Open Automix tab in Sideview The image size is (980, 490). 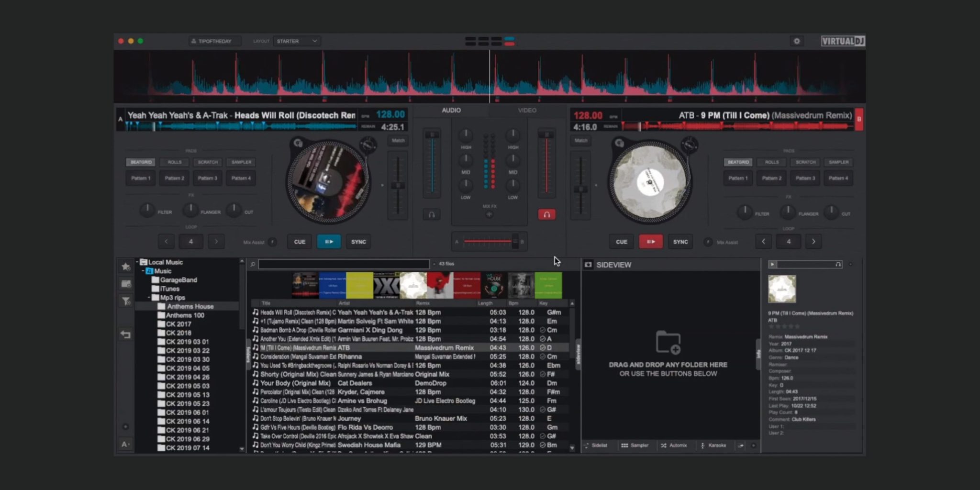pos(674,445)
